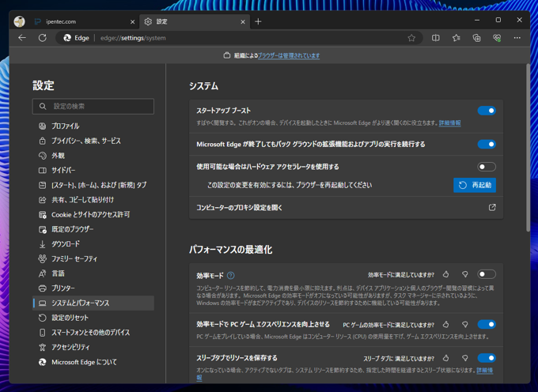The image size is (538, 392).
Task: Open スマートフォンとその他のデバイス settings
Action: coord(93,333)
